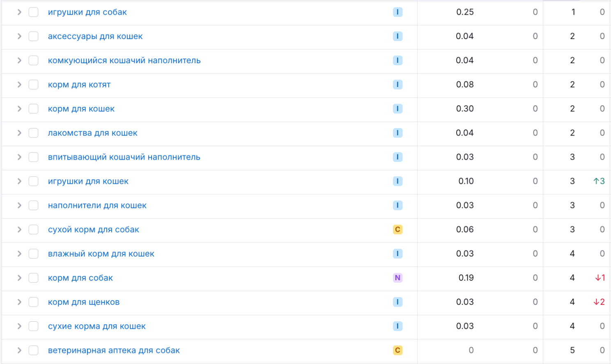
Task: Open keyword наполнители для кошек
Action: 97,206
